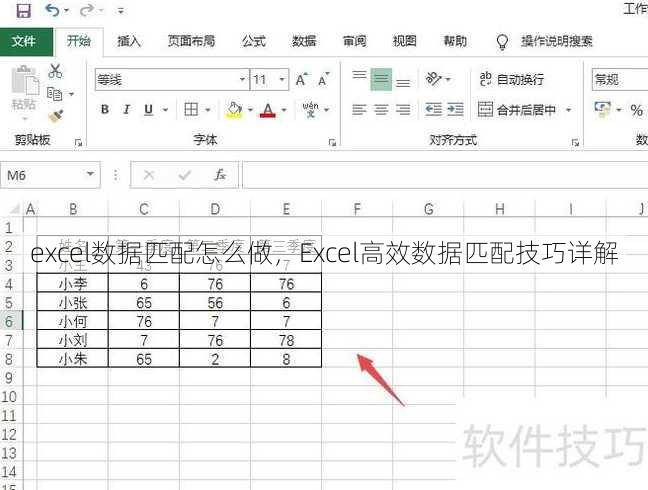Switch to the 公式 ribbon tab

click(x=253, y=41)
